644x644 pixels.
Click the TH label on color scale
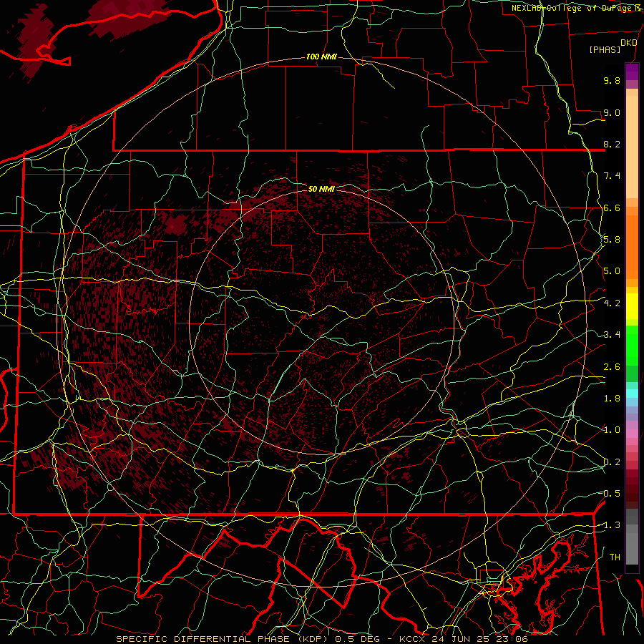pyautogui.click(x=615, y=557)
